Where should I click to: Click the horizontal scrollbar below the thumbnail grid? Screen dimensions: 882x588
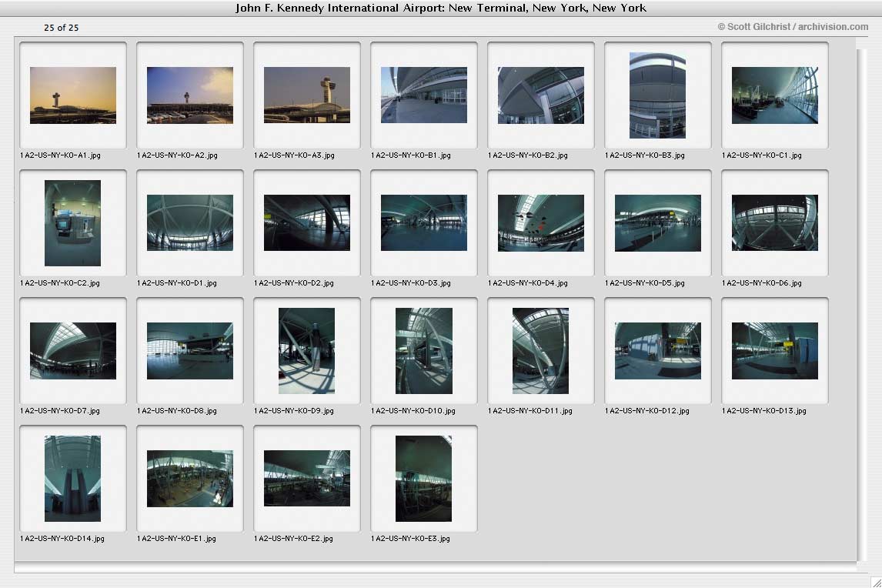pyautogui.click(x=436, y=567)
